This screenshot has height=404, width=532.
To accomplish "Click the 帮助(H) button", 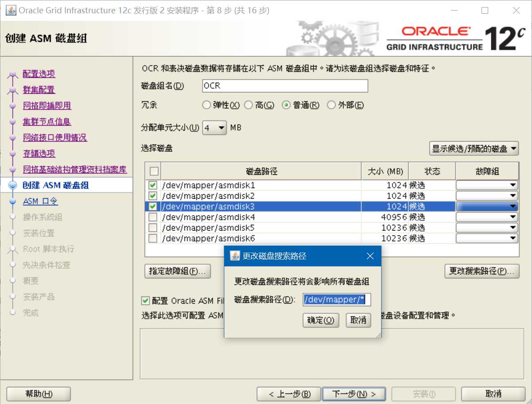I will point(39,394).
